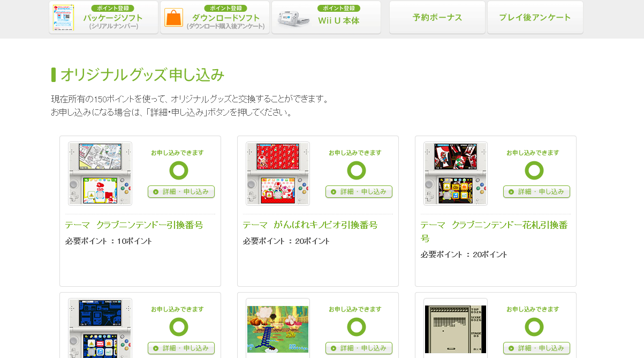This screenshot has height=358, width=644.
Task: Click the 花札 theme 3DS thumbnail
Action: [x=456, y=174]
